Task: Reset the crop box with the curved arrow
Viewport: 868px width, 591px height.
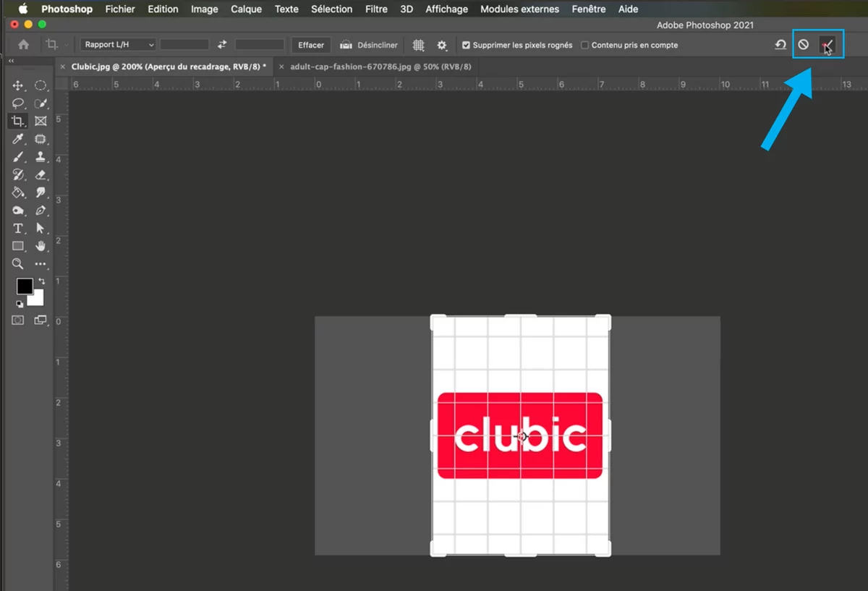Action: (780, 45)
